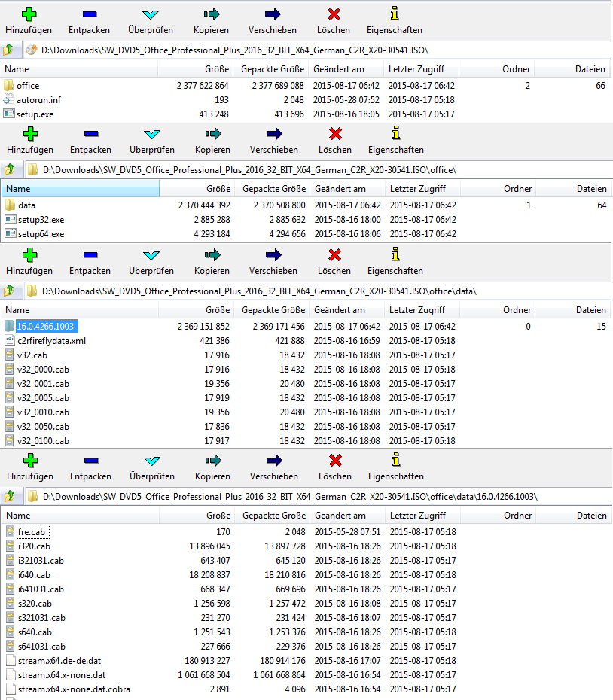Click Entpacken in the office\data\ pane toolbar

(90, 262)
